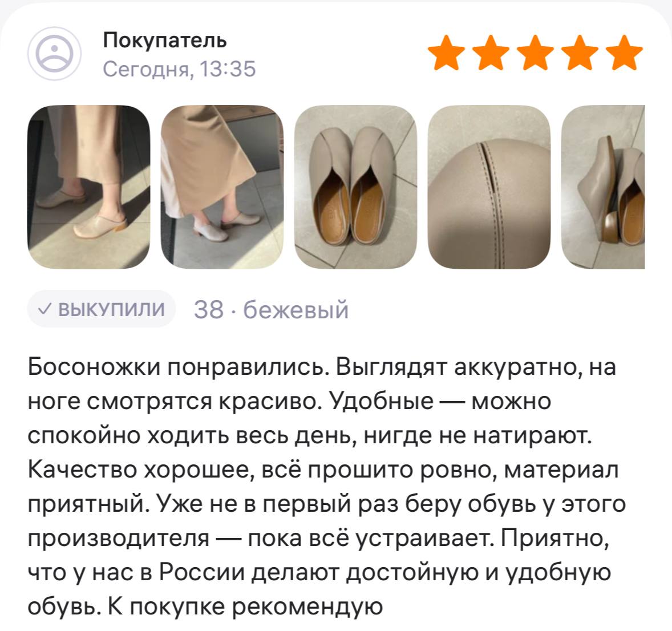Click the Покупатель reviewer name
Image resolution: width=672 pixels, height=631 pixels.
pyautogui.click(x=165, y=41)
